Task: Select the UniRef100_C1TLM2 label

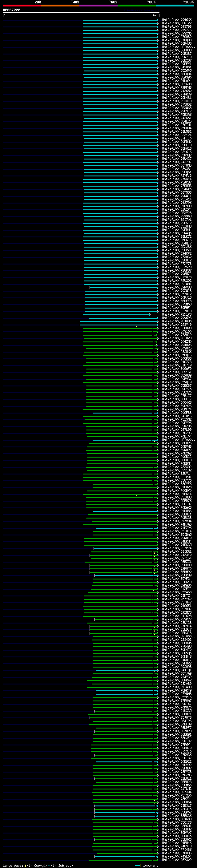Action: pos(177,789)
